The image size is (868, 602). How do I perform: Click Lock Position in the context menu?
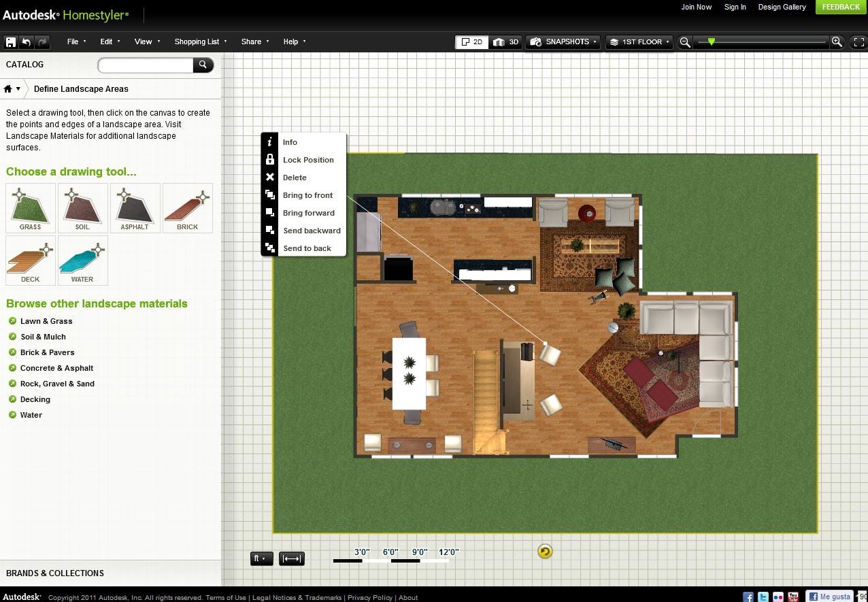(309, 160)
